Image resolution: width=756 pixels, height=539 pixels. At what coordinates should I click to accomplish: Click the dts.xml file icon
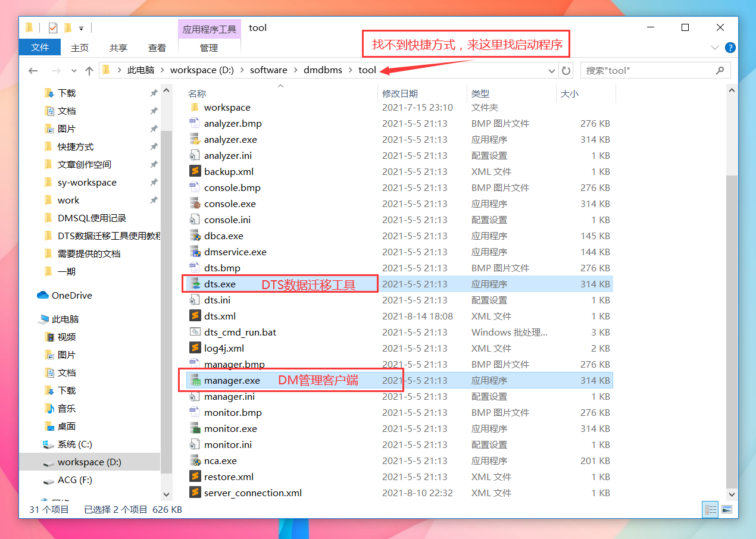195,316
